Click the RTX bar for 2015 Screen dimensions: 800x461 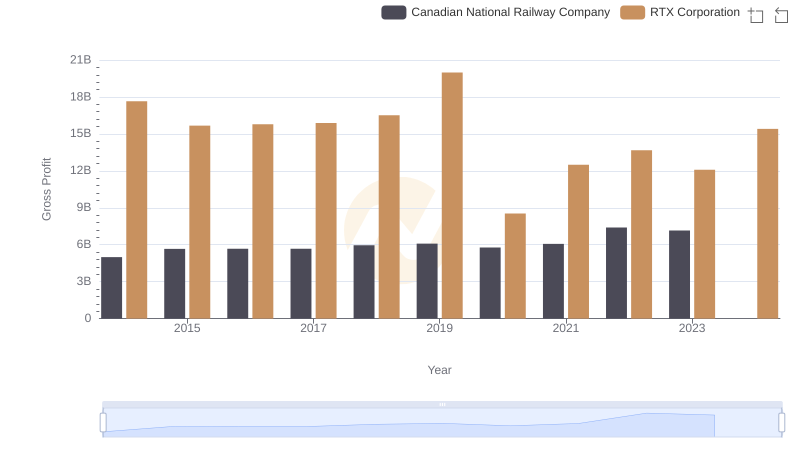(199, 222)
